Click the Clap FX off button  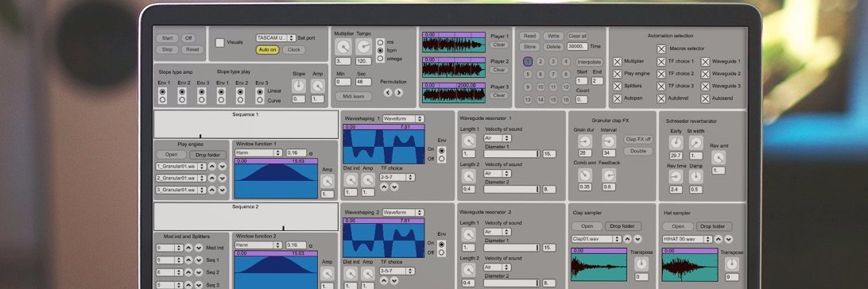[638, 139]
